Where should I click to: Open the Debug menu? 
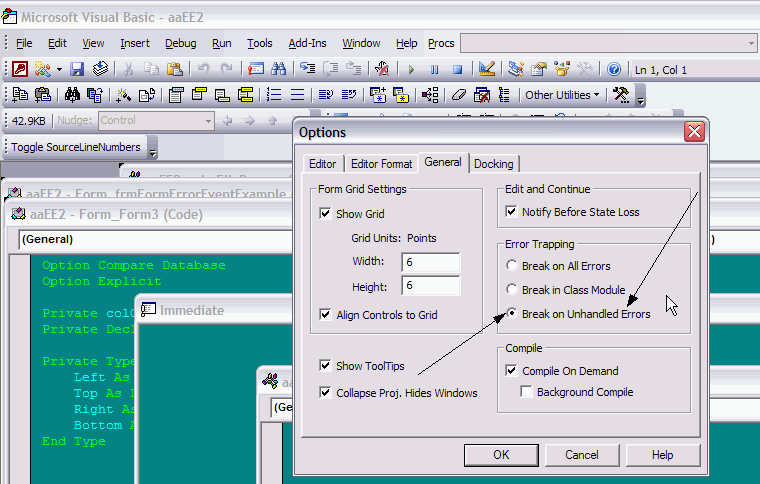point(181,44)
